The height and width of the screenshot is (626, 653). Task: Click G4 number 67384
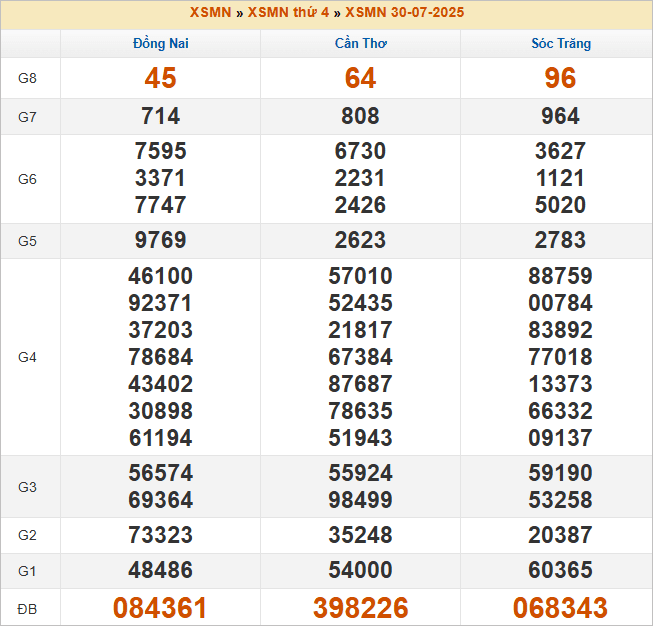361,357
